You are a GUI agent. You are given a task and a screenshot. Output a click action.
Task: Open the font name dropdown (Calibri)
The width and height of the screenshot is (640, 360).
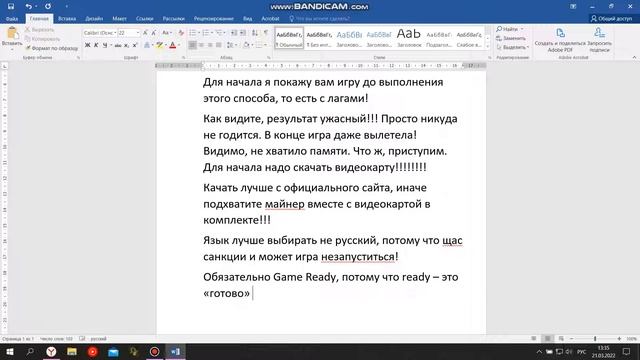click(115, 33)
